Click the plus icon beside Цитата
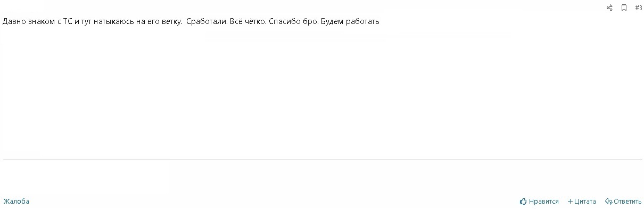Viewport: 644px width, 209px height. [x=570, y=202]
